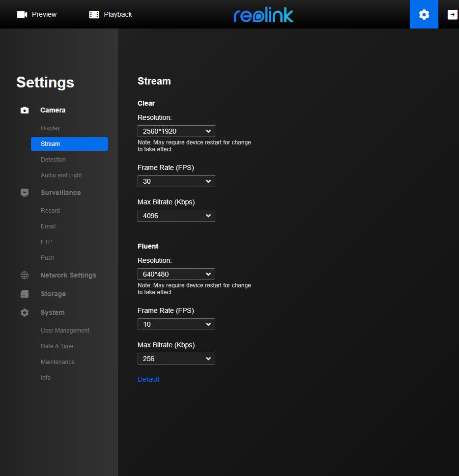Click the logout arrow icon
The height and width of the screenshot is (476, 459).
pos(452,14)
